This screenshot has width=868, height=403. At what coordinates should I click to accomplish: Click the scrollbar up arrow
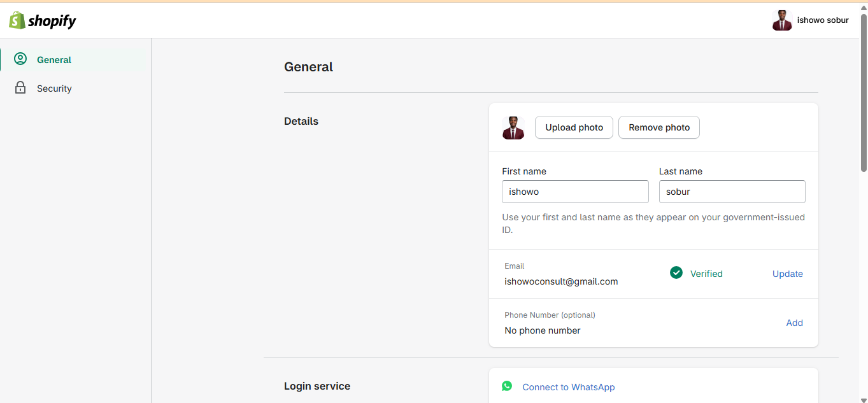864,8
